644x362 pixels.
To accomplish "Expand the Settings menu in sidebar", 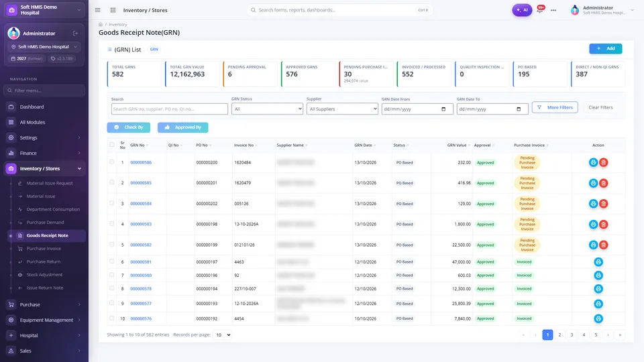I will (x=44, y=137).
